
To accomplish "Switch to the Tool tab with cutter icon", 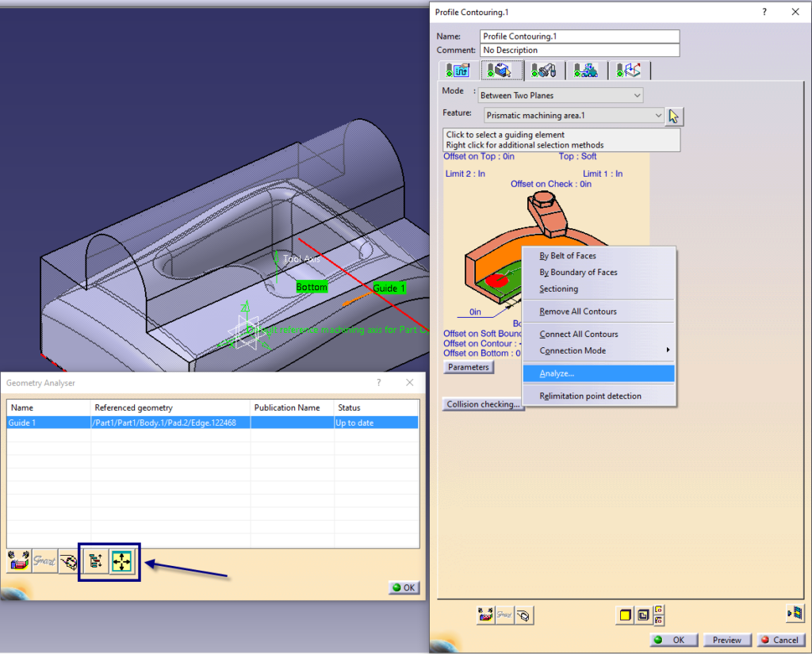I will [544, 70].
